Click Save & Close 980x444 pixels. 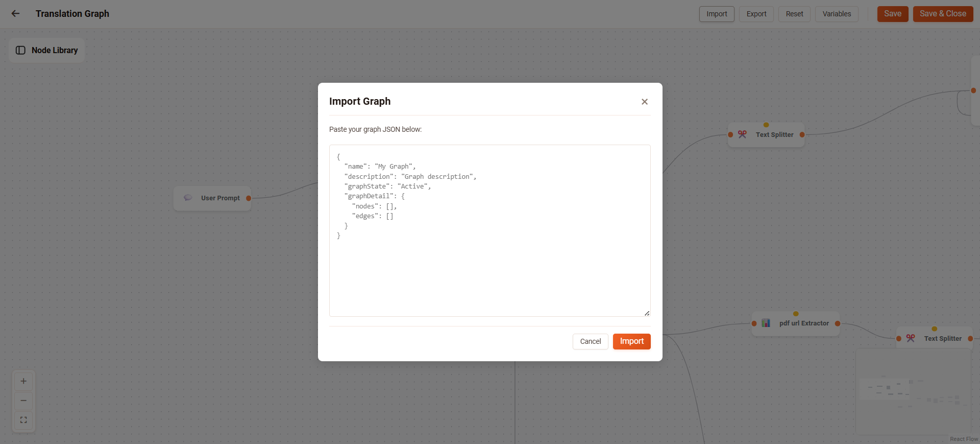click(943, 14)
